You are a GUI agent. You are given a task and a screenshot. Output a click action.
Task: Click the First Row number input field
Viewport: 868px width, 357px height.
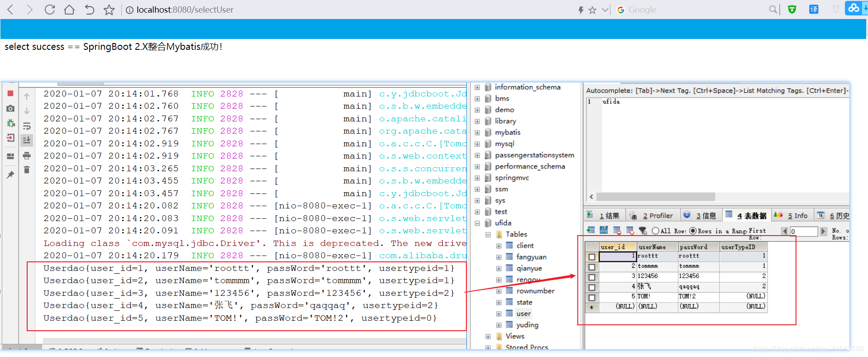[803, 232]
